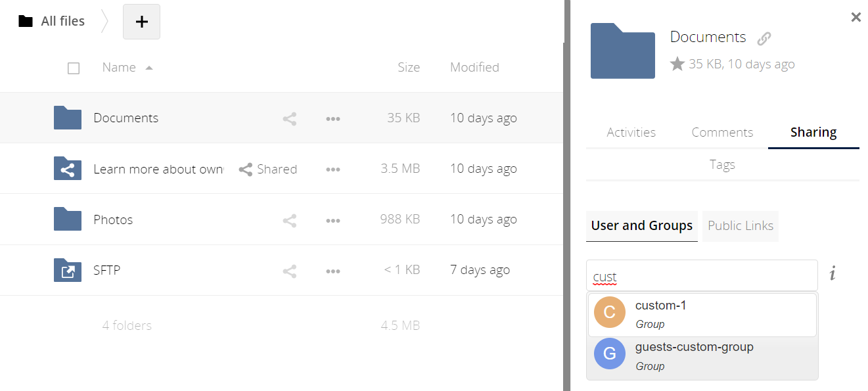Show Public Links sharing options

[x=740, y=225]
